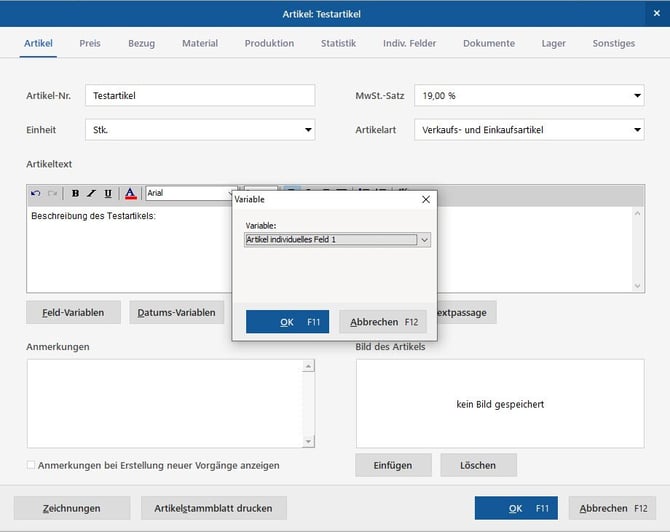The height and width of the screenshot is (532, 670).
Task: Expand the Variable dropdown list
Action: click(x=424, y=240)
